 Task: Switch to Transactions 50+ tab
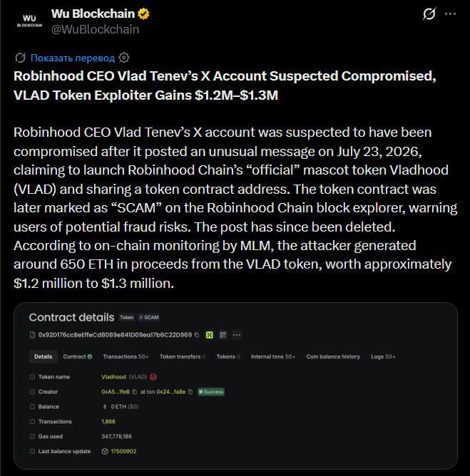click(x=126, y=356)
